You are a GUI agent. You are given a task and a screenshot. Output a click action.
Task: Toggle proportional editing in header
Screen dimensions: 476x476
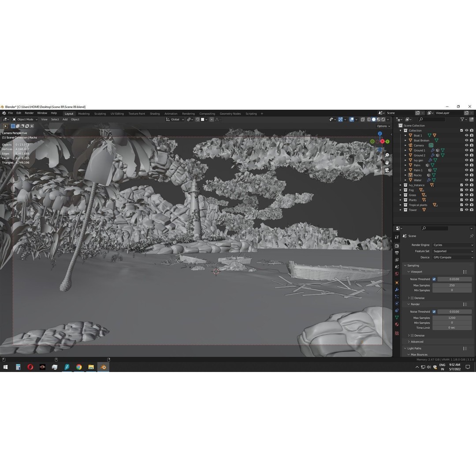pyautogui.click(x=212, y=119)
